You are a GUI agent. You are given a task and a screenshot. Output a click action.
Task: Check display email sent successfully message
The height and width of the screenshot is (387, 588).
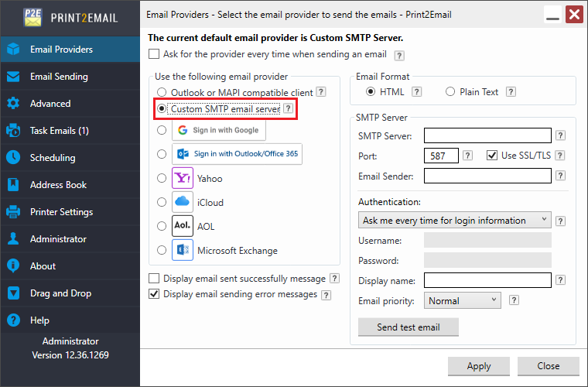coord(154,279)
